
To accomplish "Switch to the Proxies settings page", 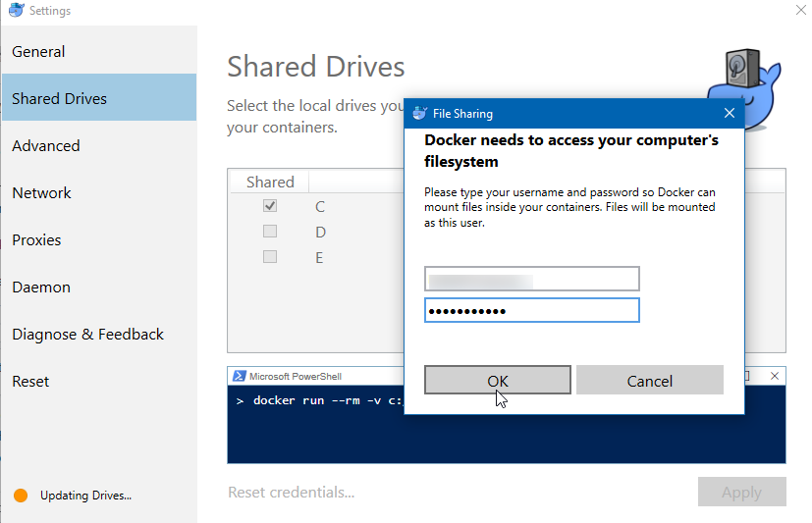I will click(x=98, y=239).
